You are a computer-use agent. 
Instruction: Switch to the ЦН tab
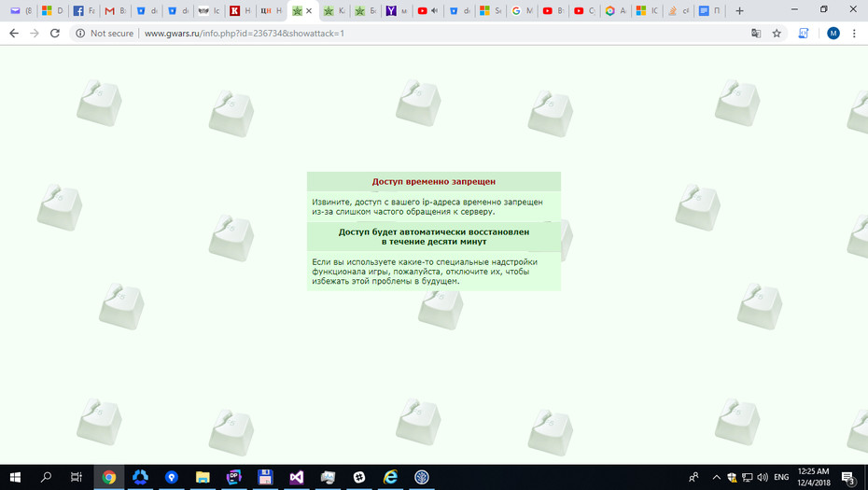271,10
